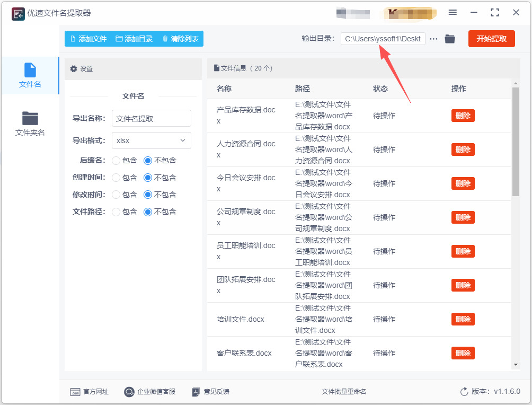Click 添加目录 toolbar button

click(134, 39)
